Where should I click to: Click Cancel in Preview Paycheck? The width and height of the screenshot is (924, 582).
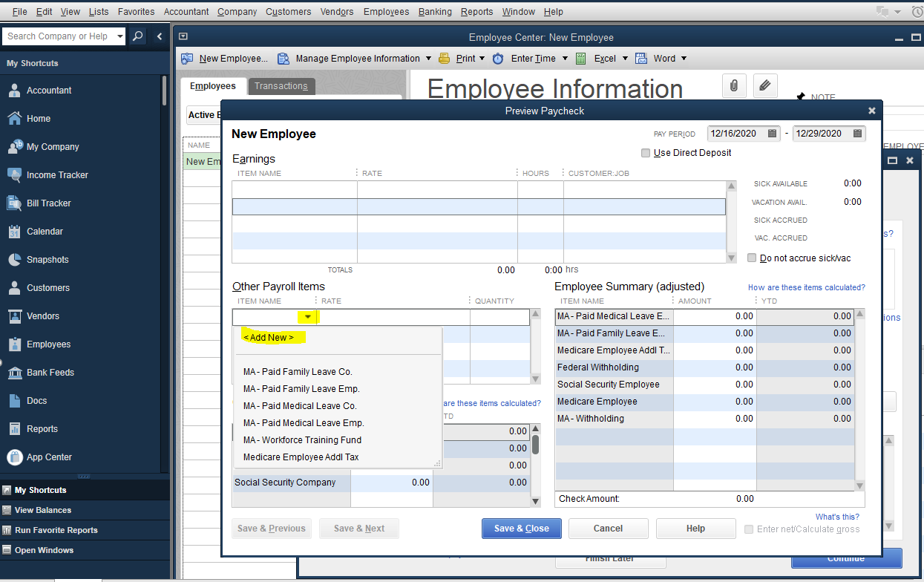pyautogui.click(x=608, y=529)
